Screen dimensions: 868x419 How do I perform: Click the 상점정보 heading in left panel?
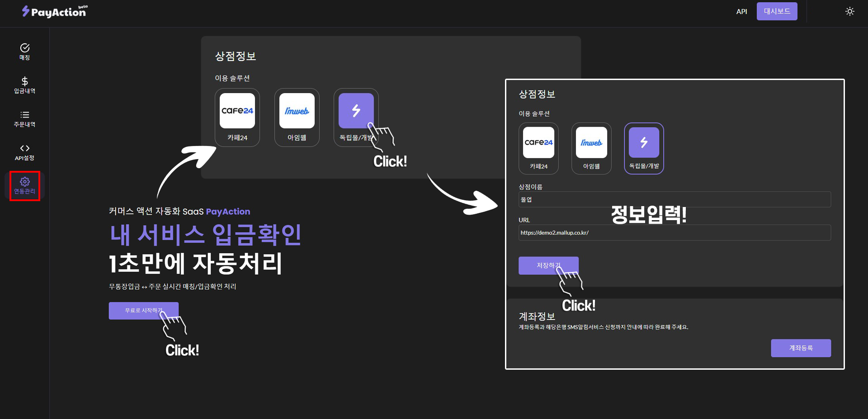point(236,56)
